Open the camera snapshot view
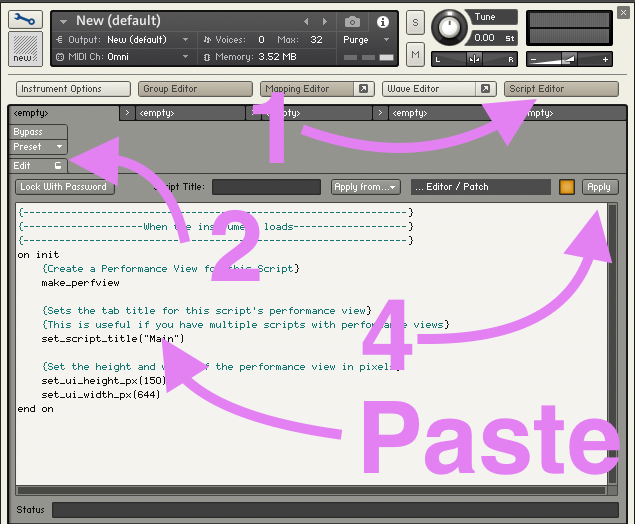Viewport: 635px width, 524px height. pos(353,21)
